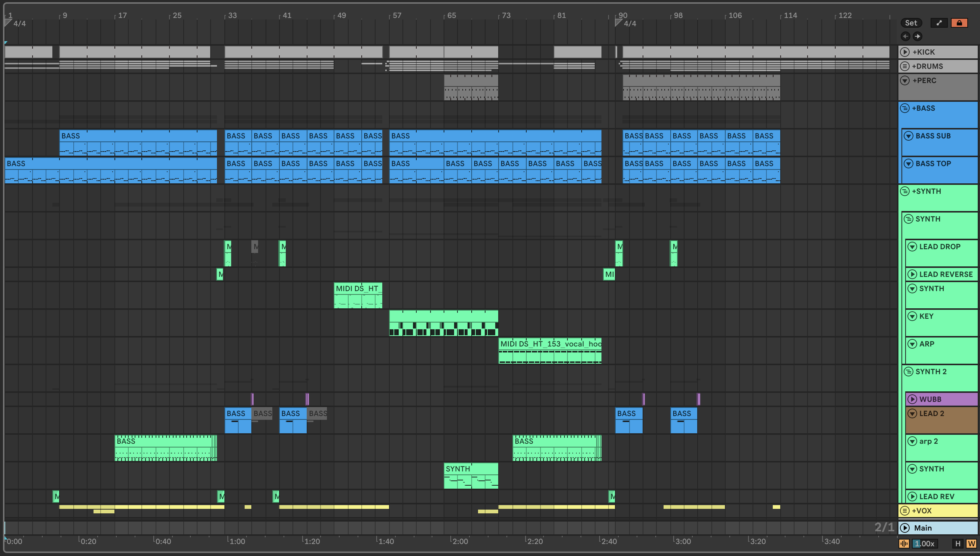Select the +KICK track name
Viewport: 980px width, 556px height.
[924, 52]
